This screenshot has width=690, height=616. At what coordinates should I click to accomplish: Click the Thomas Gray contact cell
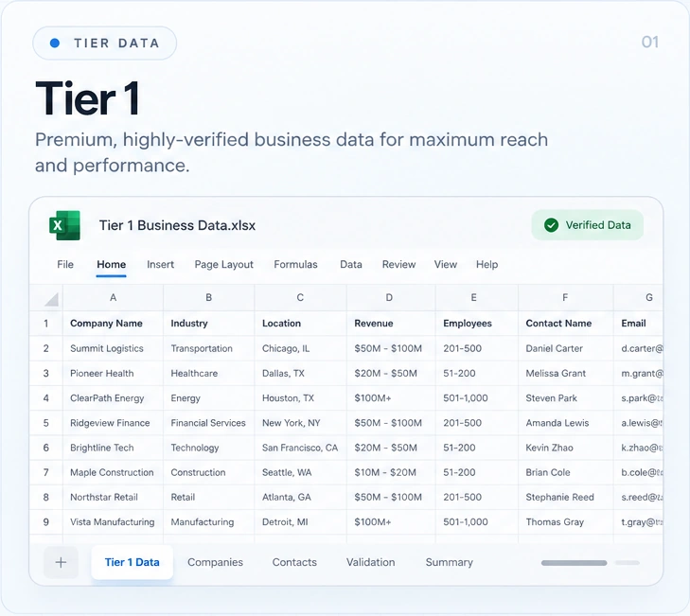point(565,521)
